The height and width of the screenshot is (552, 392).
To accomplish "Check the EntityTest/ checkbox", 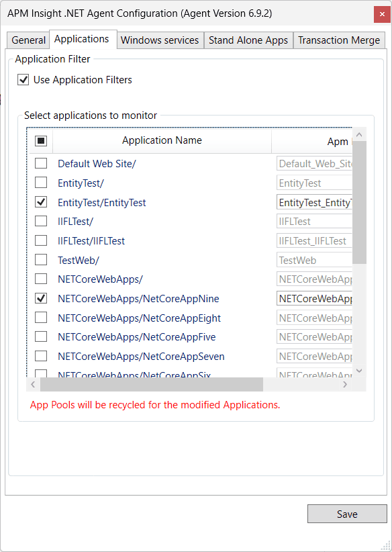I will click(41, 183).
